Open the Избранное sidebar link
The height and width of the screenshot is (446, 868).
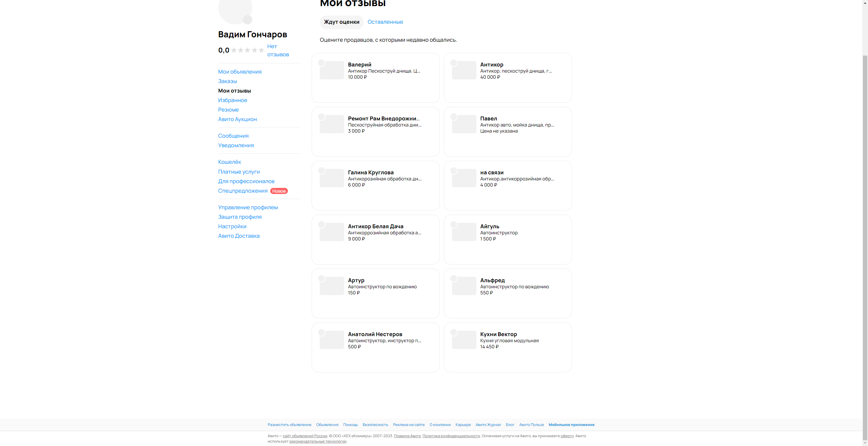click(233, 100)
